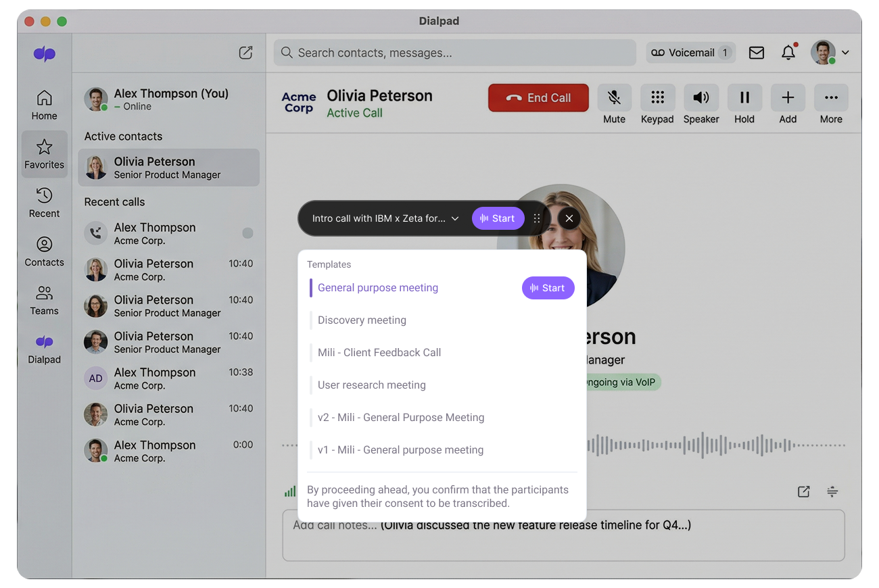Open the Home section
The height and width of the screenshot is (588, 879).
point(44,105)
